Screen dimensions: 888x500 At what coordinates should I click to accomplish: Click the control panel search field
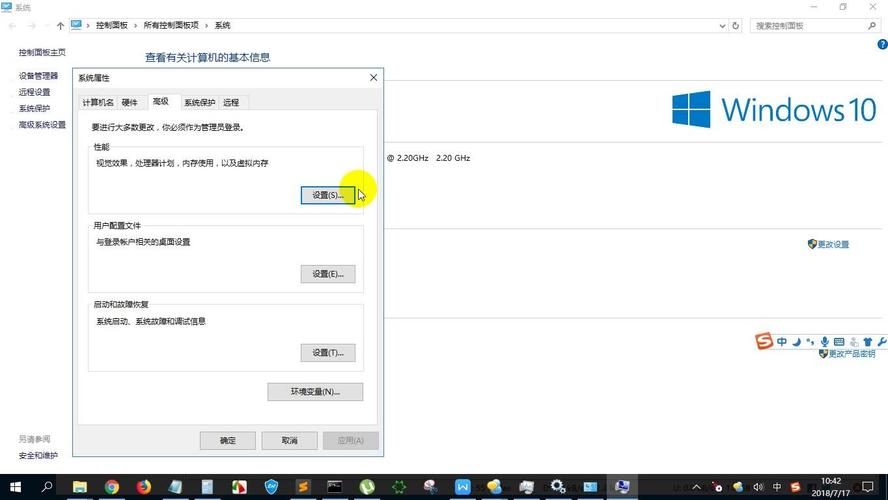tap(814, 25)
